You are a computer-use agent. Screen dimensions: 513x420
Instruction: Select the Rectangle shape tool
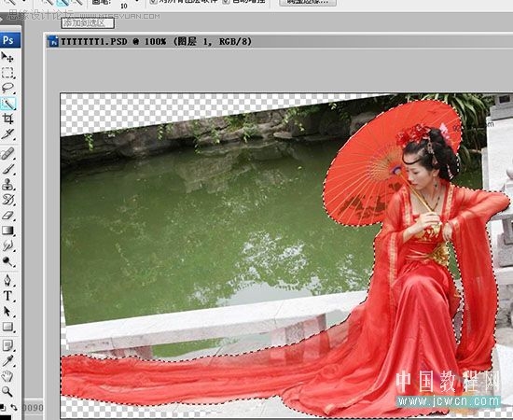pos(7,327)
